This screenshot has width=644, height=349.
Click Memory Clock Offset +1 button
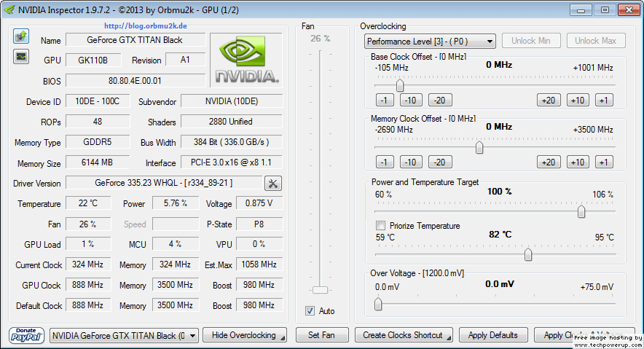click(604, 162)
